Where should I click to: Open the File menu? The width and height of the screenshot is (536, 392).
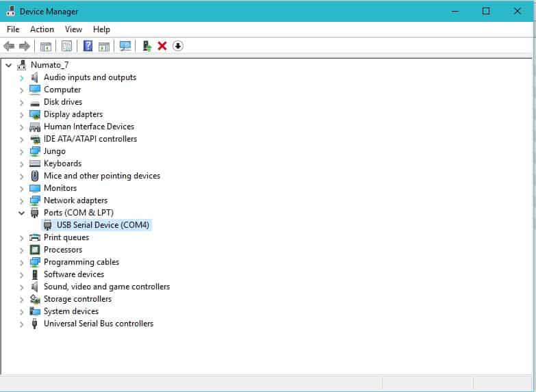(x=13, y=29)
